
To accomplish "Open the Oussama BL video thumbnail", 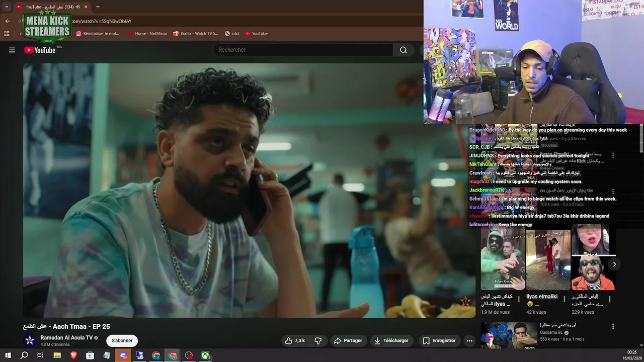I will (x=509, y=336).
